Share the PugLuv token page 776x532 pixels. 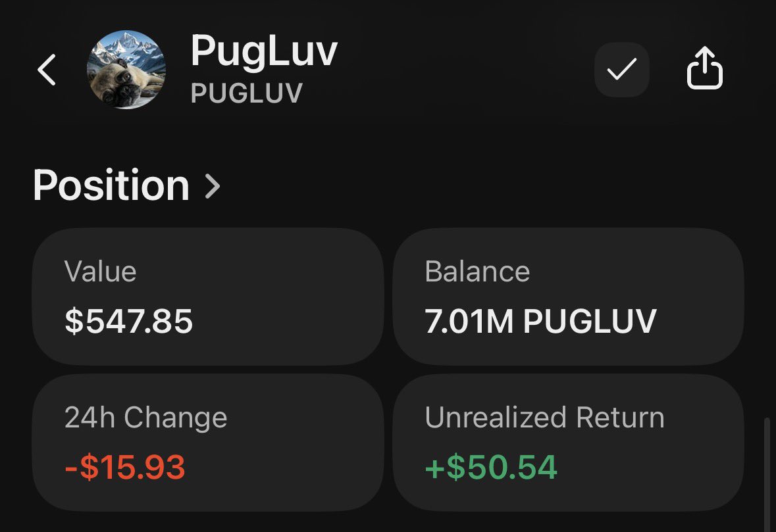[705, 69]
